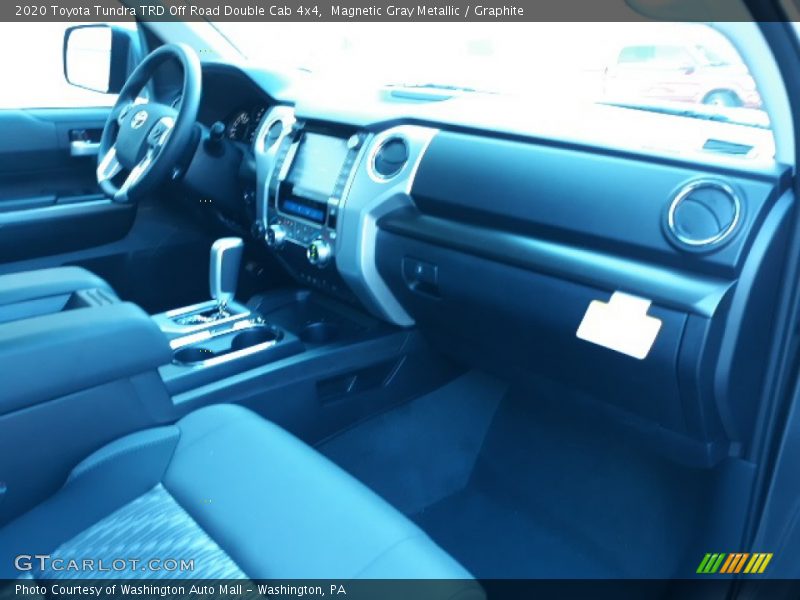Viewport: 800px width, 600px height.
Task: Click the striped green-orange logo icon
Action: [734, 563]
